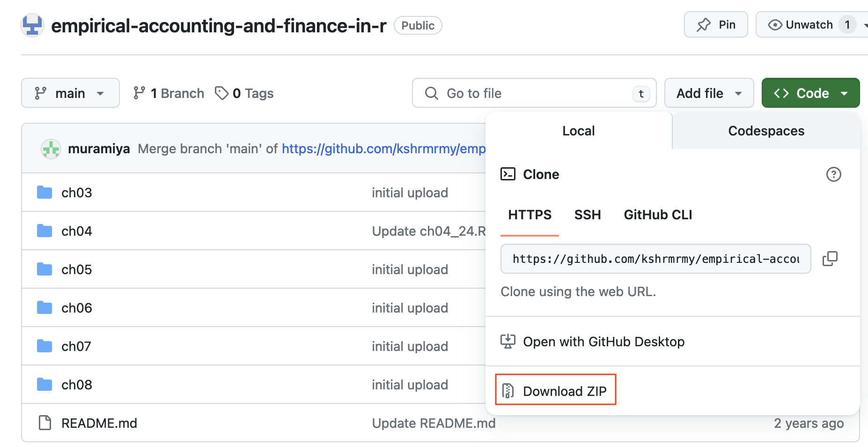Click muramiya's avatar in commit row
868x447 pixels.
[x=51, y=149]
